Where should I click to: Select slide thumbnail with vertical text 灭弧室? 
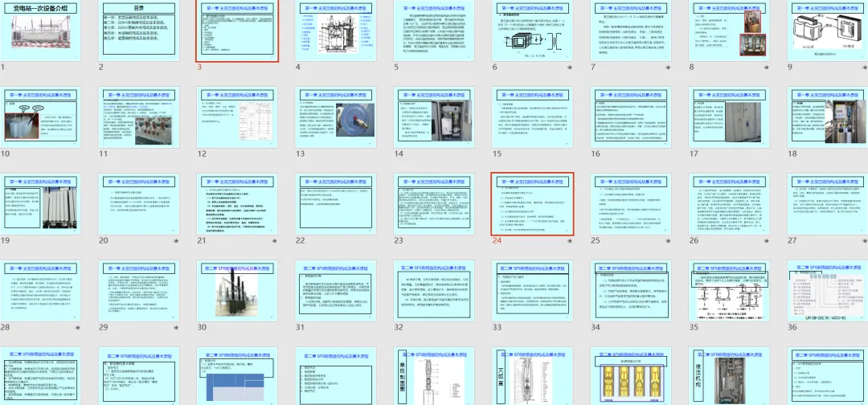click(533, 376)
